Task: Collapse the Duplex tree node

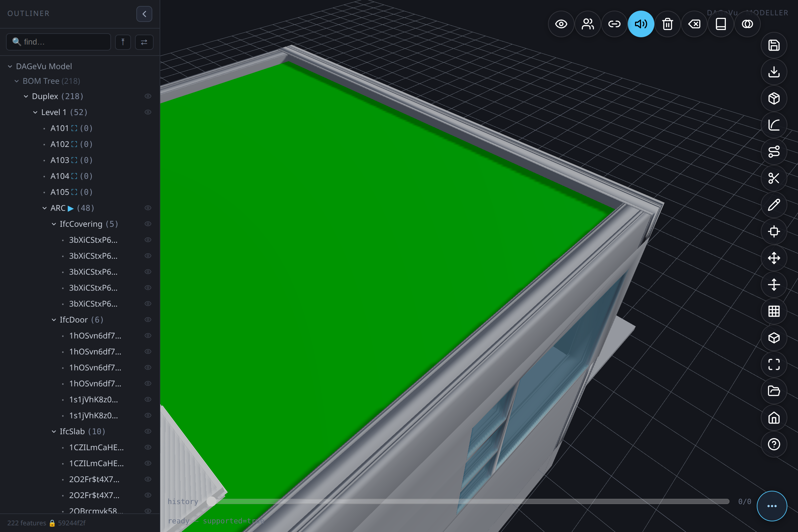Action: pos(26,96)
